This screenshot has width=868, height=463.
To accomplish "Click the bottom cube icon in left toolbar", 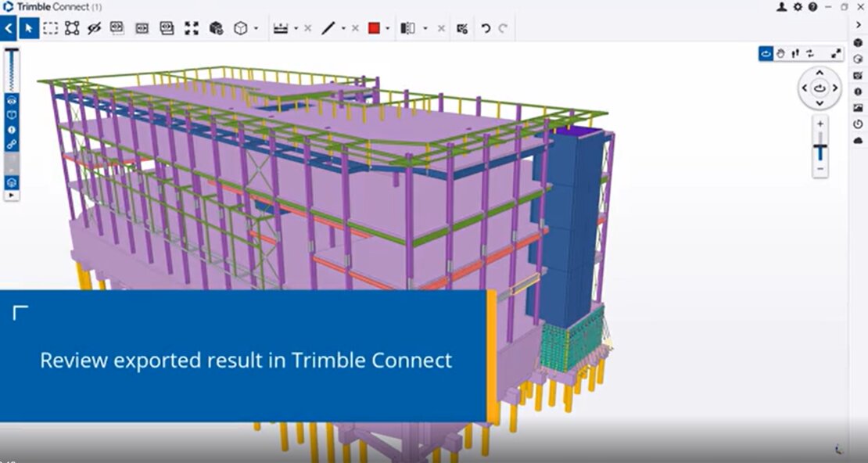I will tap(12, 182).
